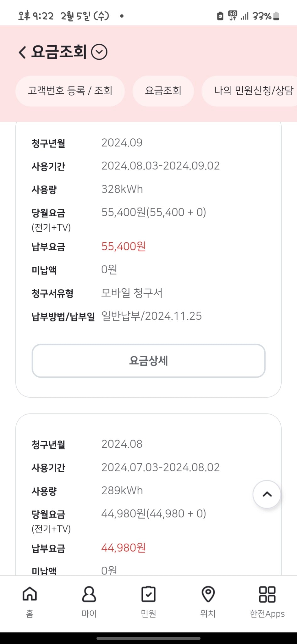Image resolution: width=297 pixels, height=644 pixels.
Task: Tap the red 55,400원 납부요금 amount
Action: (124, 247)
